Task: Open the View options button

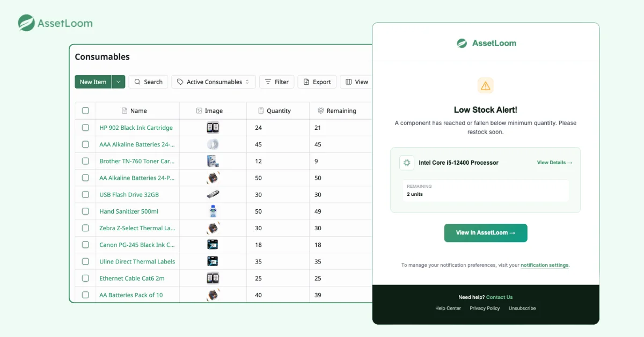Action: click(x=356, y=82)
